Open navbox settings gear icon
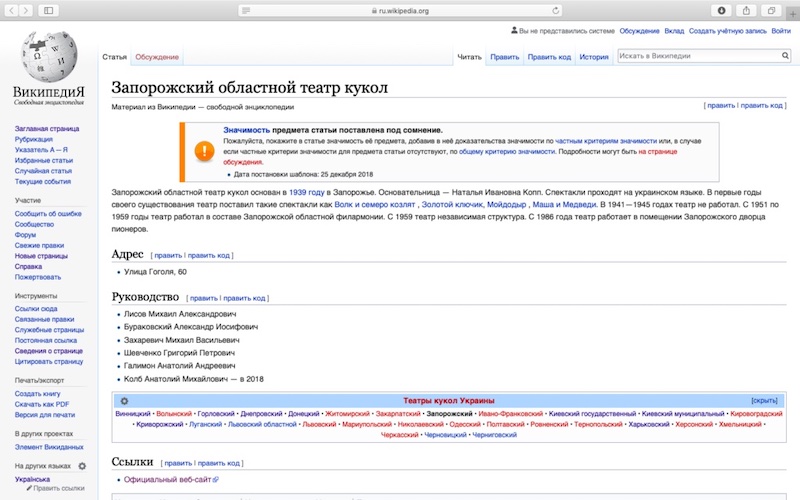Viewport: 800px width, 500px height. pos(124,401)
